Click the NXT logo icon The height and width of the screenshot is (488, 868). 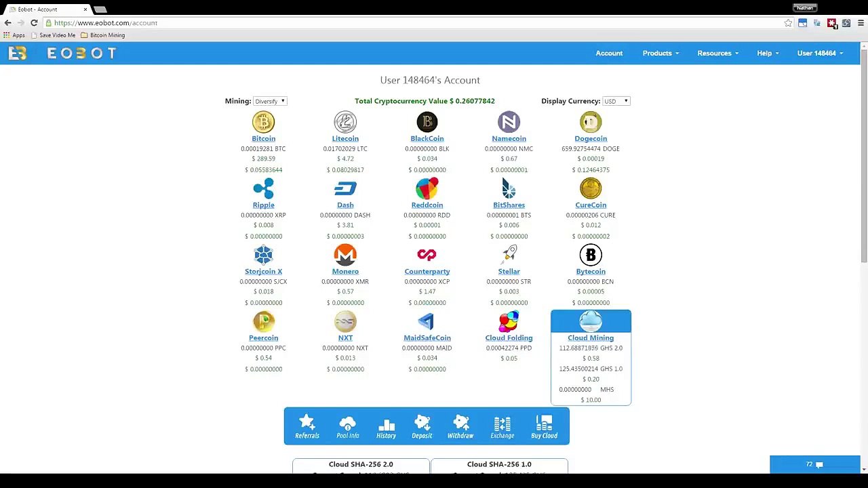pos(345,321)
